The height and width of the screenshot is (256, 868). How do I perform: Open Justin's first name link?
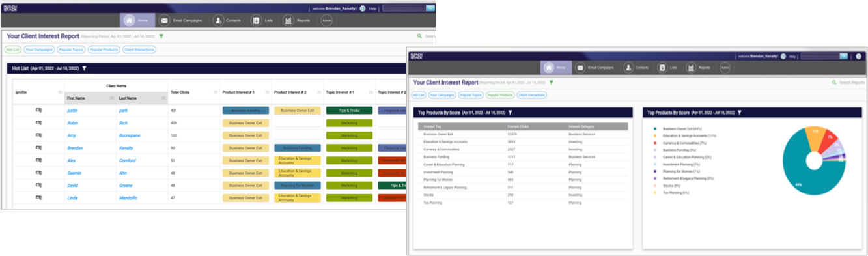tap(72, 111)
